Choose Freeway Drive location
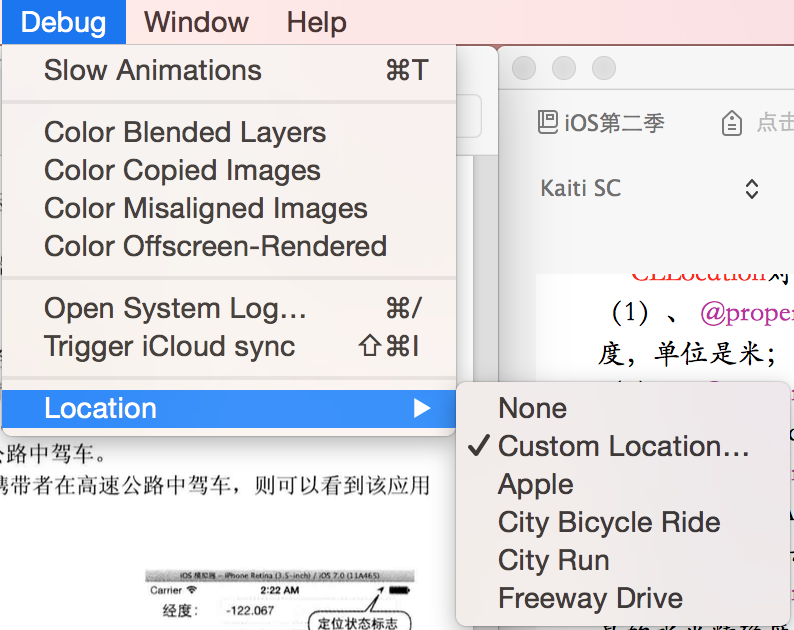794x630 pixels. [590, 598]
